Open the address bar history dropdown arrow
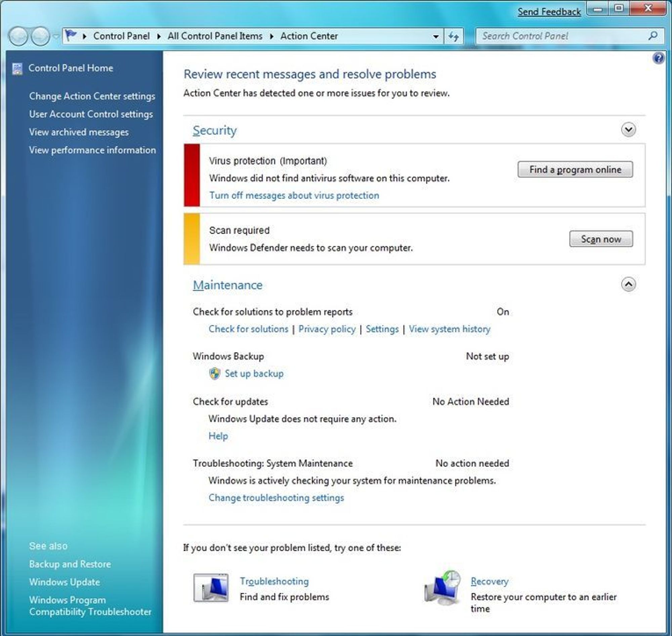Viewport: 672px width, 636px height. tap(436, 36)
